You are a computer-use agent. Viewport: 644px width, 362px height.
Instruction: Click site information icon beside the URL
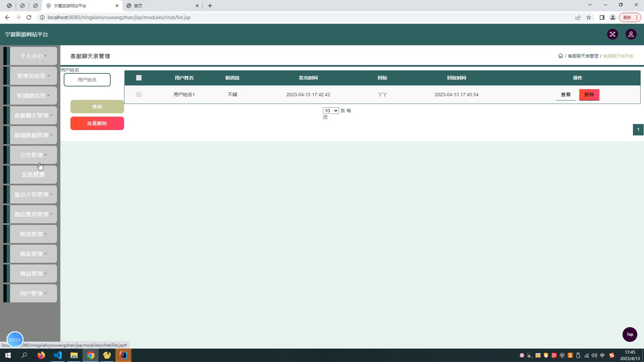coord(42,17)
